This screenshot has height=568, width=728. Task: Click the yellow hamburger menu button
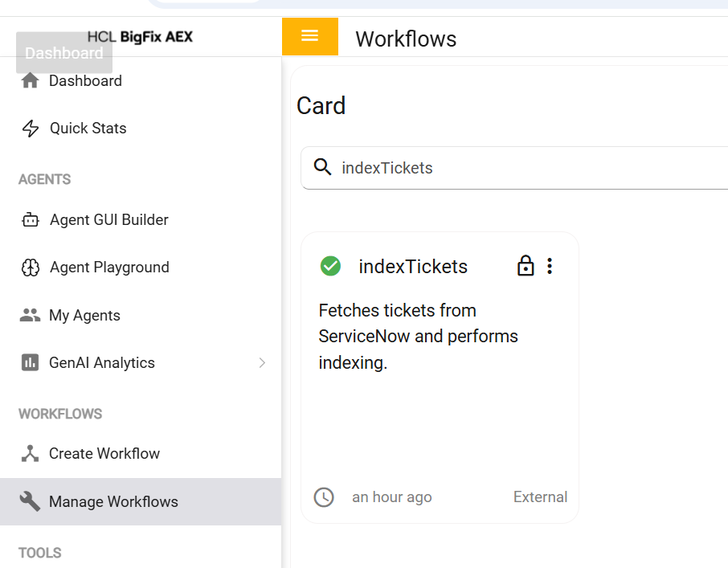(x=309, y=36)
